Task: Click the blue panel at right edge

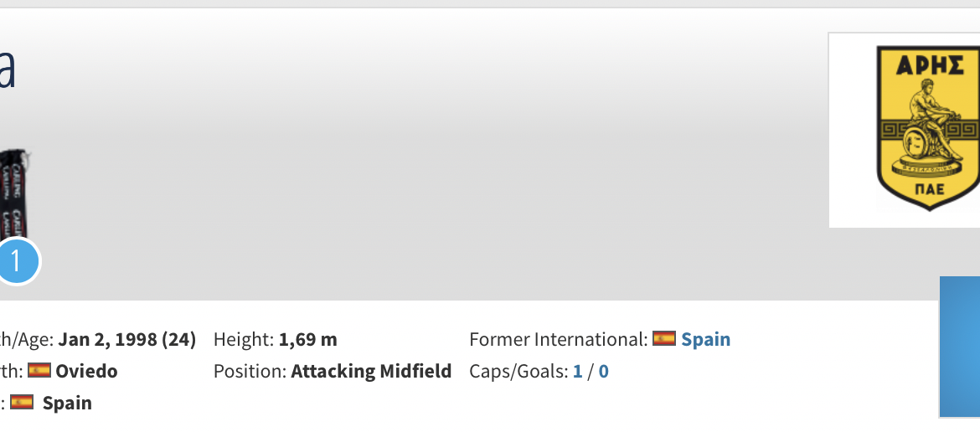Action: (959, 347)
